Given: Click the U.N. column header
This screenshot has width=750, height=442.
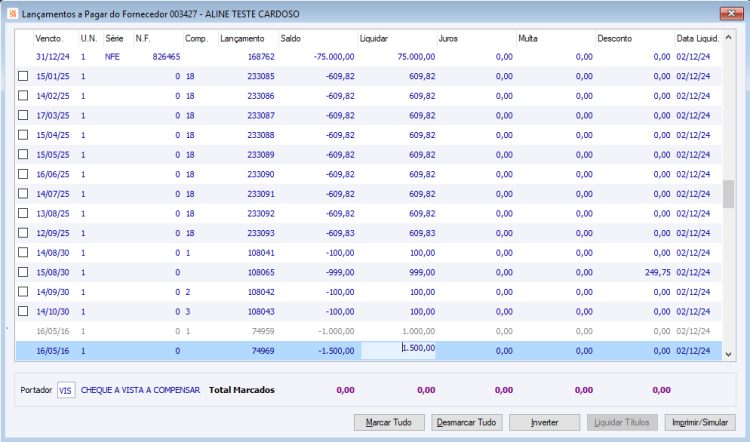Looking at the screenshot, I should click(90, 38).
